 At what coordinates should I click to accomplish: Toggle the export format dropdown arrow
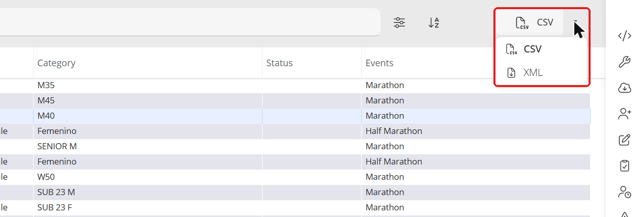pos(575,22)
